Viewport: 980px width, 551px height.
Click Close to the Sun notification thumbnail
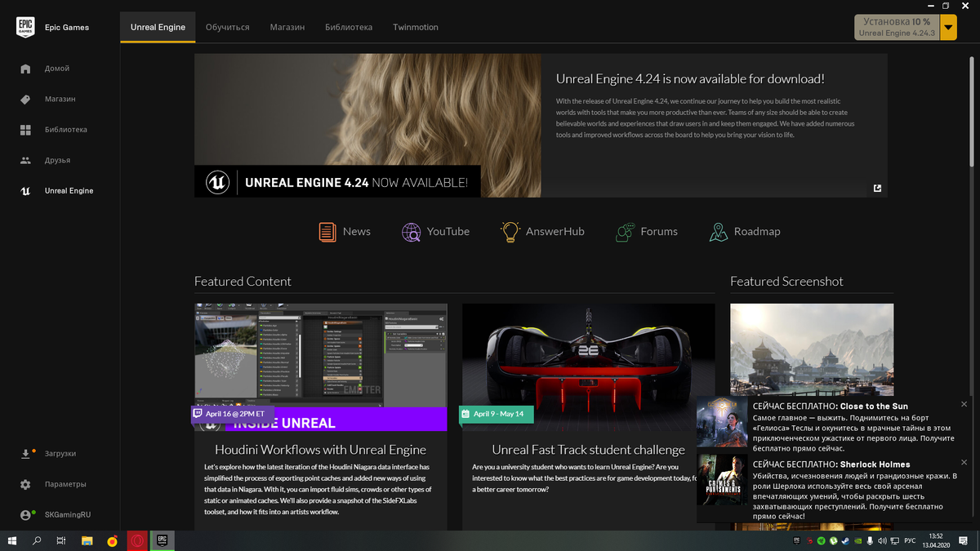coord(722,423)
